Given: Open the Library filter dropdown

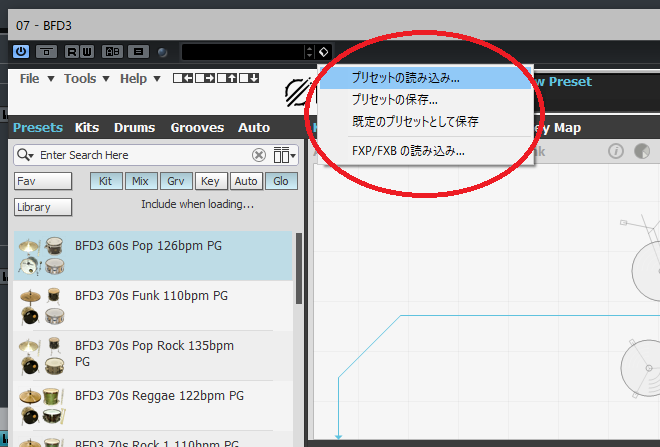Looking at the screenshot, I should coord(43,207).
